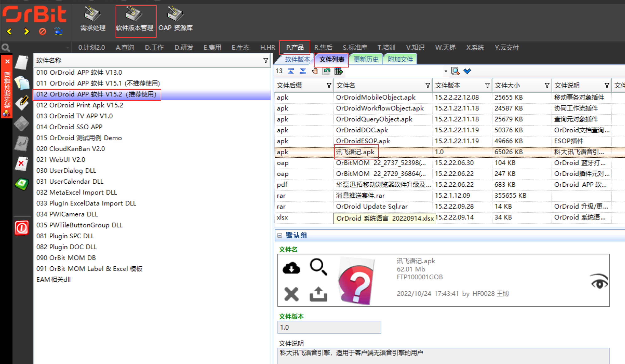This screenshot has width=625, height=364.
Task: Click the cloud download icon for 讯飞语记.apk
Action: point(292,268)
